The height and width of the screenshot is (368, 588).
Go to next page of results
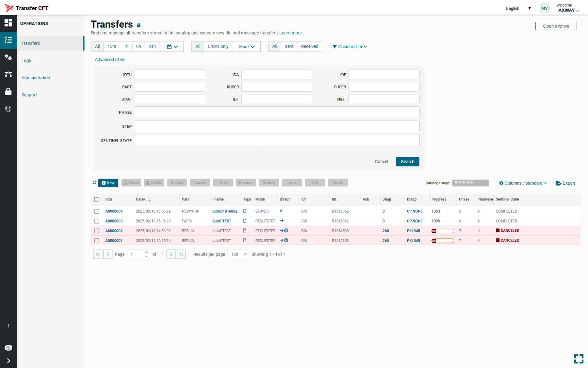pos(171,254)
